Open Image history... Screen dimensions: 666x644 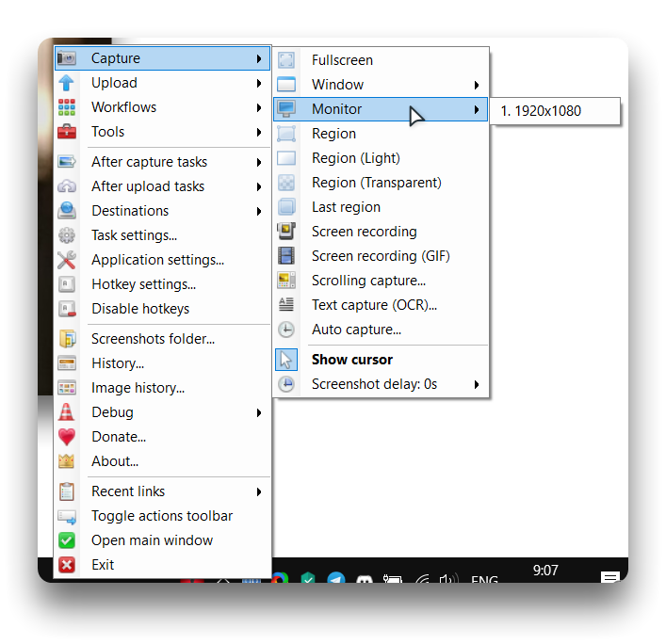(163, 388)
